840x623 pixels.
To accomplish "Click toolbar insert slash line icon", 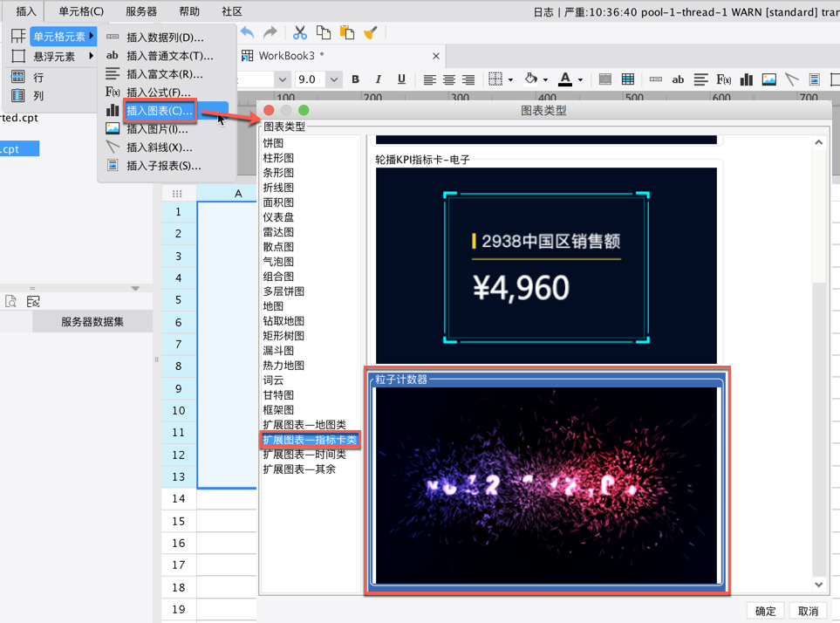I will 792,79.
